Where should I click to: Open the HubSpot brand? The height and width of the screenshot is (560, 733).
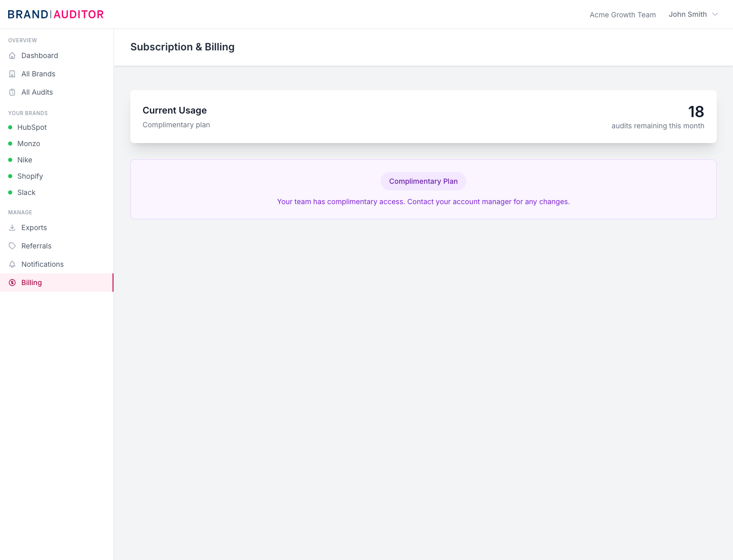tap(57, 127)
